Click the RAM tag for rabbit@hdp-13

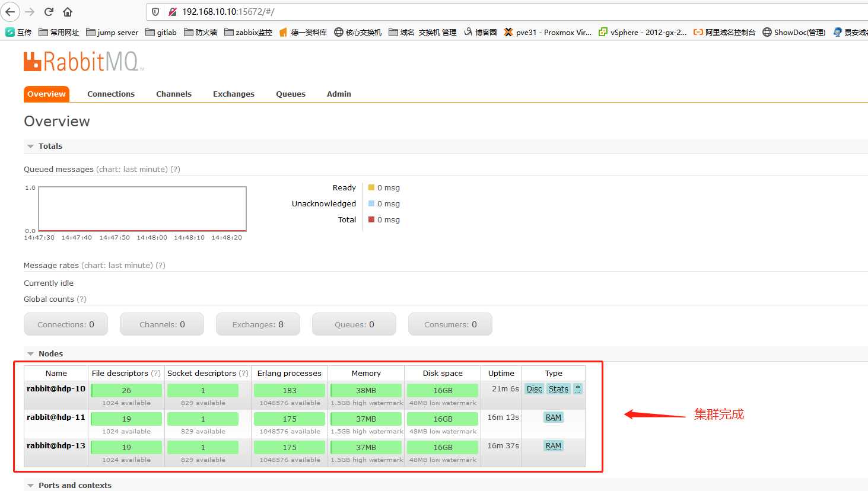(554, 446)
